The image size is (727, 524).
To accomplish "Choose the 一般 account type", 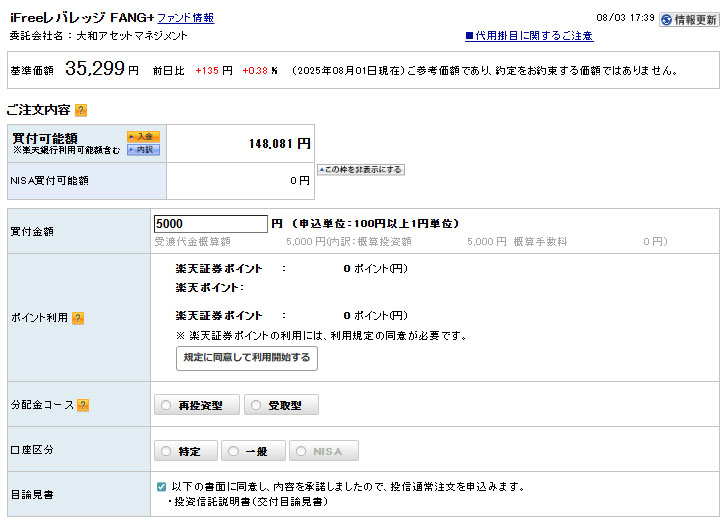I will tap(251, 451).
